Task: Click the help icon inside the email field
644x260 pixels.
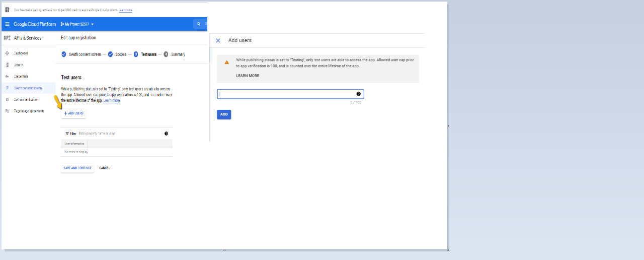Action: (x=359, y=94)
